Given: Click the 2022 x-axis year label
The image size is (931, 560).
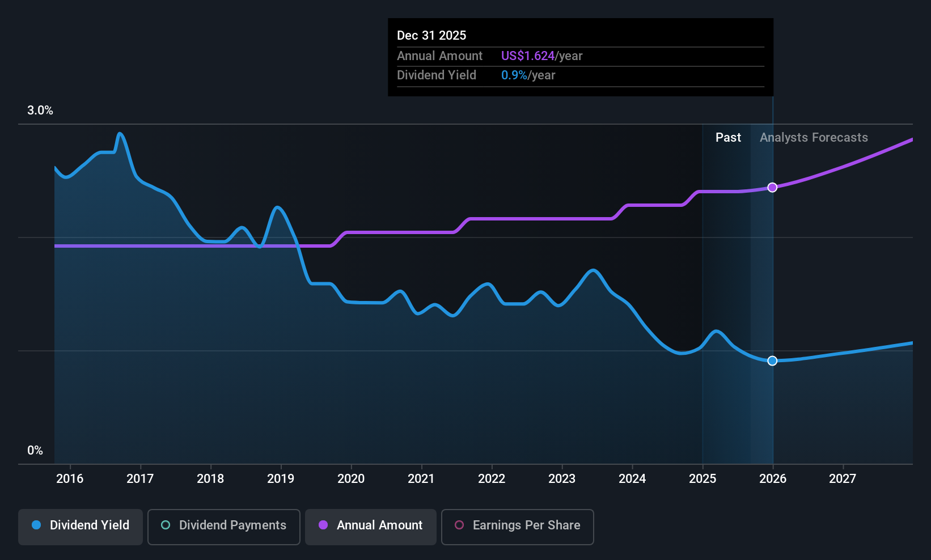Looking at the screenshot, I should point(492,479).
